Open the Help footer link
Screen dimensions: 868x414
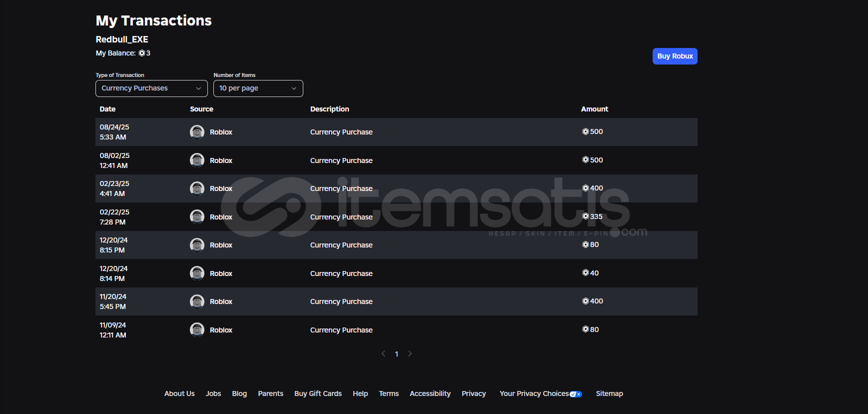[x=360, y=393]
